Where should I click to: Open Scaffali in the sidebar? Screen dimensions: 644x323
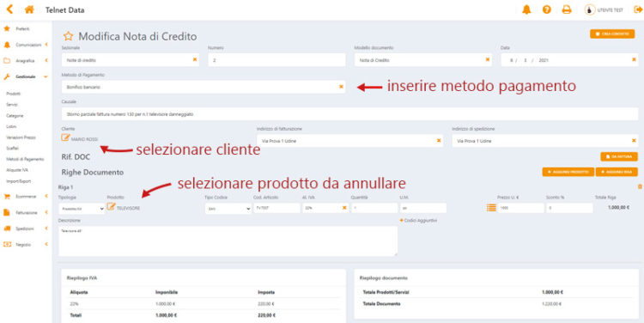pos(13,148)
